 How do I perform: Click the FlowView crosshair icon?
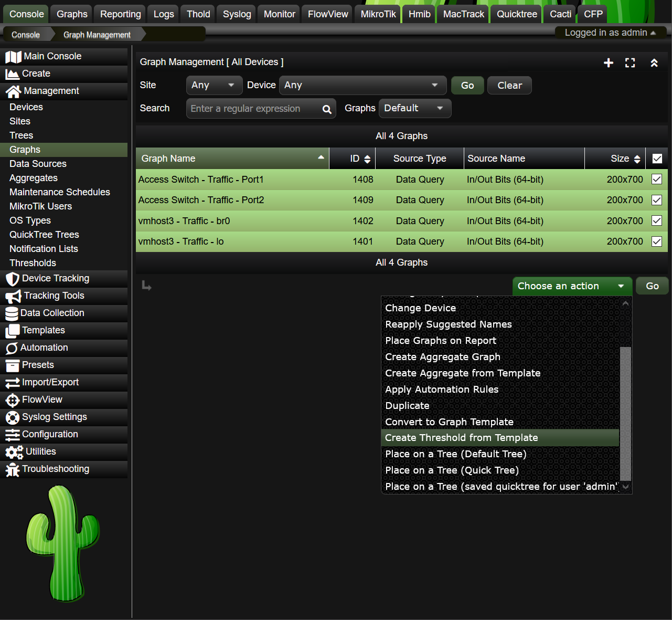coord(13,400)
